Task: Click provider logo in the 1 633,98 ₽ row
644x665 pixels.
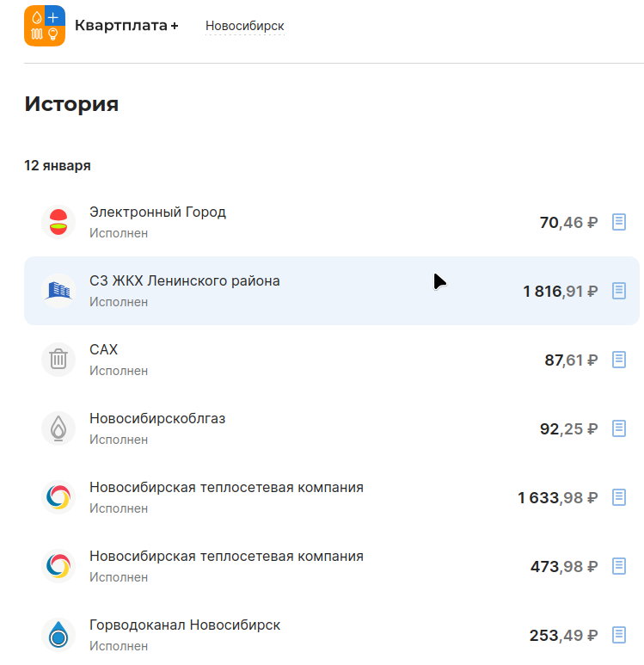Action: (58, 497)
